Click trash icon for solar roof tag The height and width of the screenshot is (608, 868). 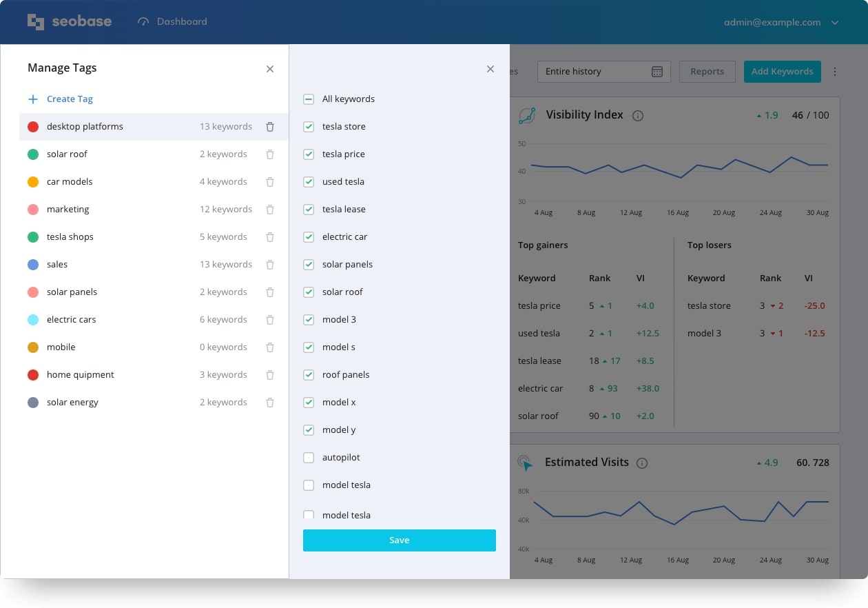tap(270, 154)
